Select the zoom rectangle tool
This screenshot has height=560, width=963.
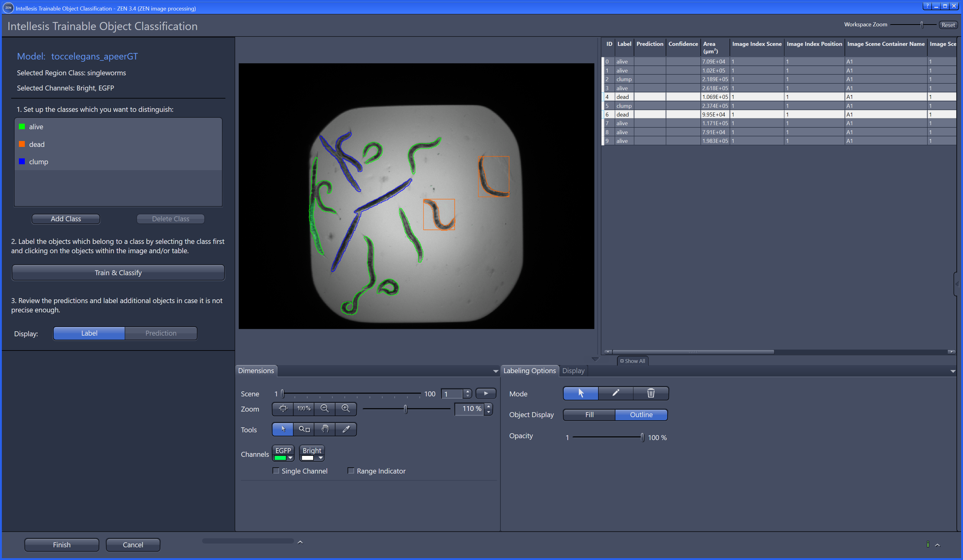pos(304,429)
